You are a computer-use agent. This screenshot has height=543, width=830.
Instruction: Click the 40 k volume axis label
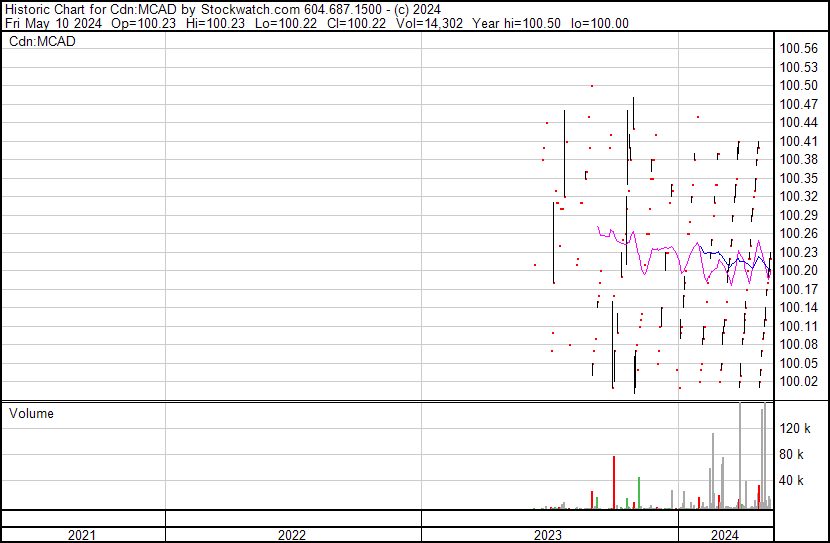pos(792,481)
